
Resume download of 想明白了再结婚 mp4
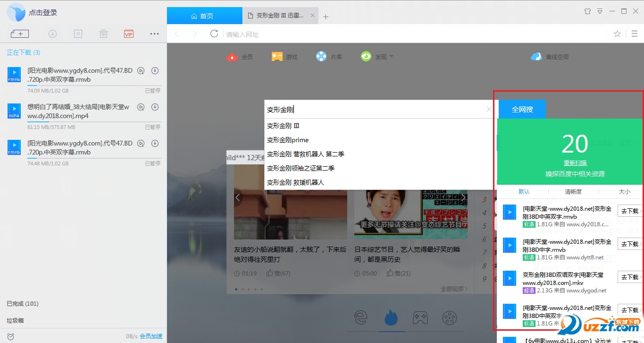click(155, 107)
